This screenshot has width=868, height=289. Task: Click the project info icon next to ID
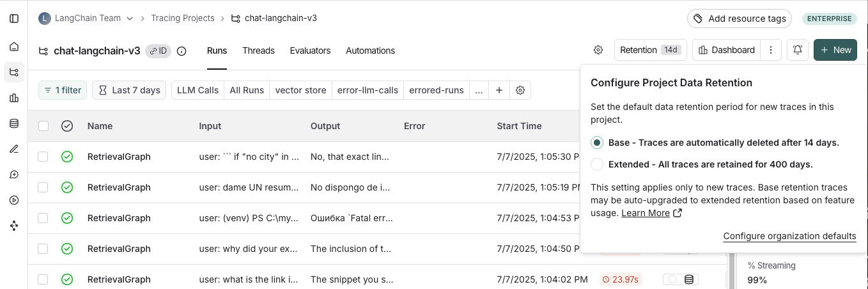click(182, 51)
